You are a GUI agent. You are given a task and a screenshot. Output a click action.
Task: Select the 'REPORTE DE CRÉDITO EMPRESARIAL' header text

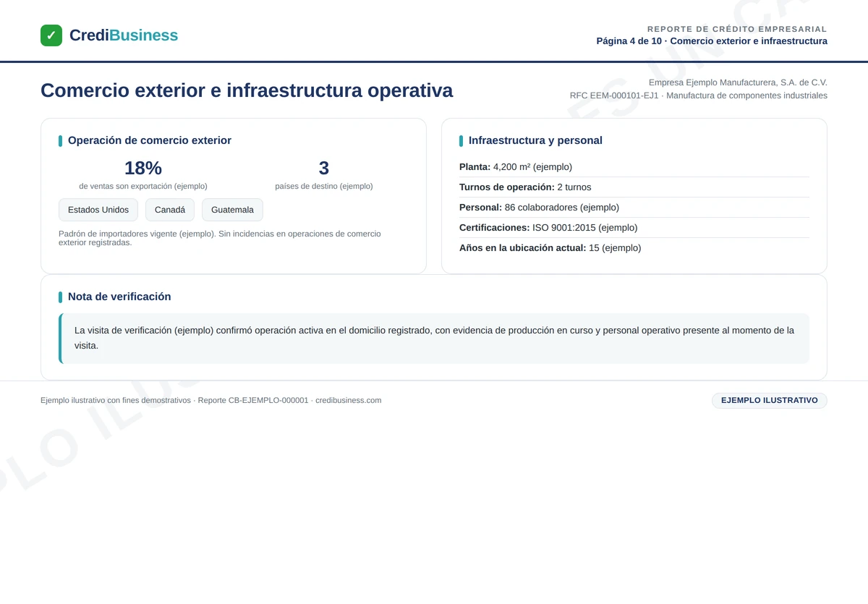point(737,29)
